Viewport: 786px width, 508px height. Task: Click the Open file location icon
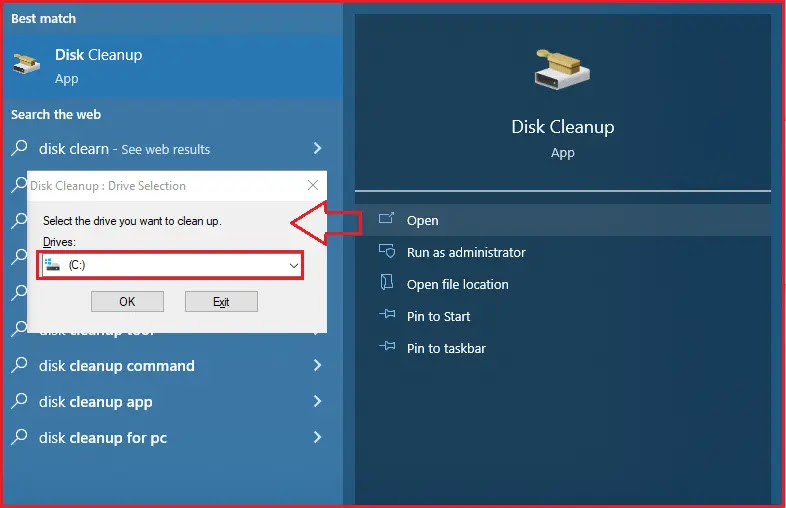386,282
